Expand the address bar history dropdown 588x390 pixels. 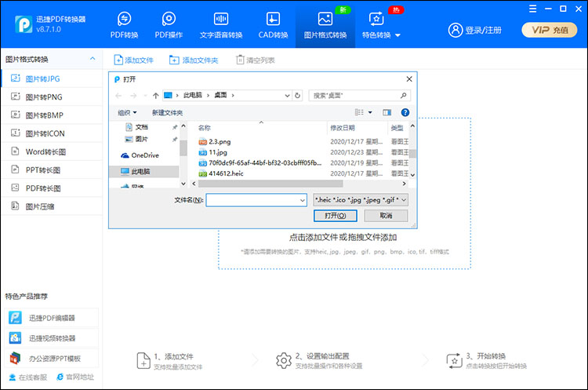(x=287, y=96)
